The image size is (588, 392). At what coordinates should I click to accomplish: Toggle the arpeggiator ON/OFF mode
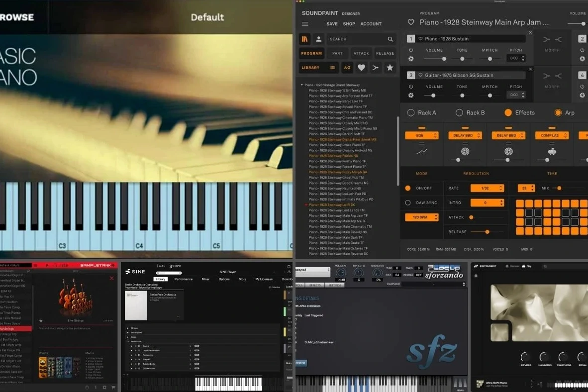[407, 188]
